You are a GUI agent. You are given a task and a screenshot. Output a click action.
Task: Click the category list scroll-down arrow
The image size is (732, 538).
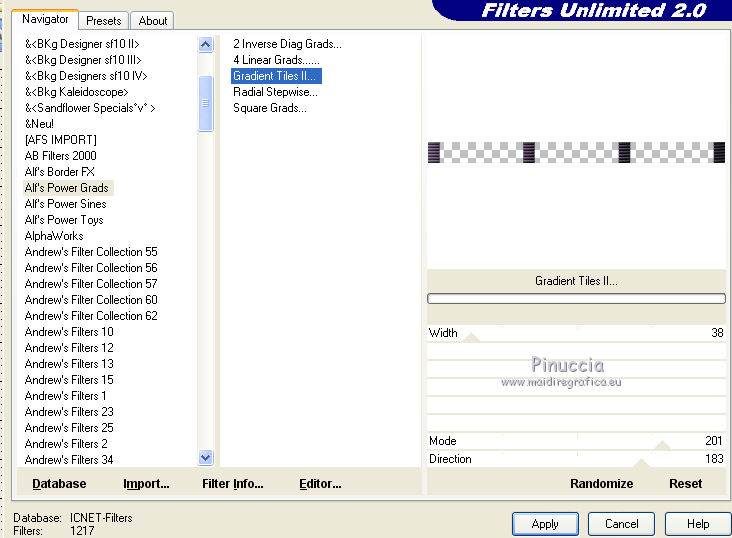click(205, 457)
